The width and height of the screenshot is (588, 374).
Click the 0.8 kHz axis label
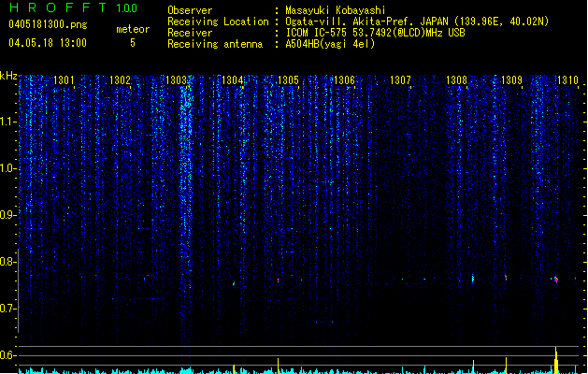(7, 262)
